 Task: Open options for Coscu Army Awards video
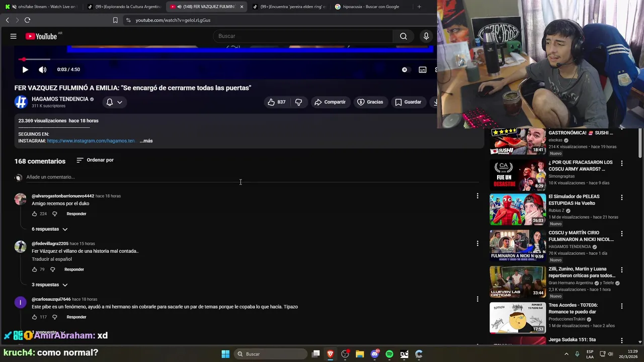tap(622, 163)
